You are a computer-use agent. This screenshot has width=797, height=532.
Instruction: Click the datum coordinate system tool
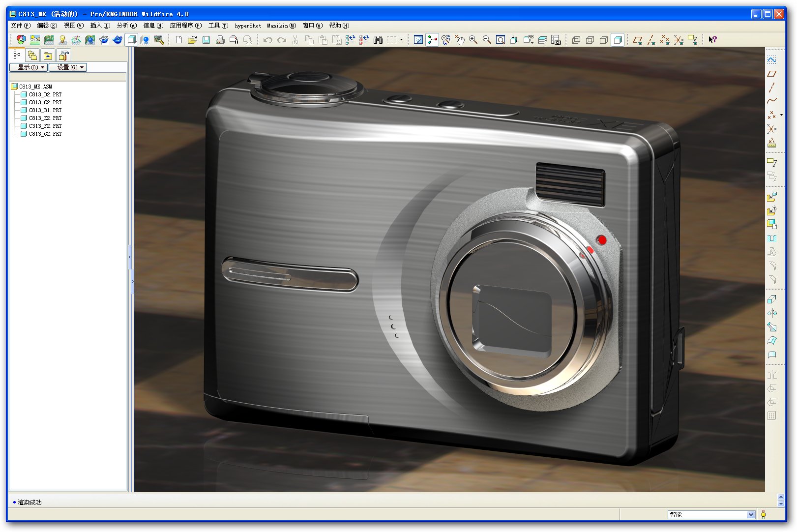click(772, 129)
